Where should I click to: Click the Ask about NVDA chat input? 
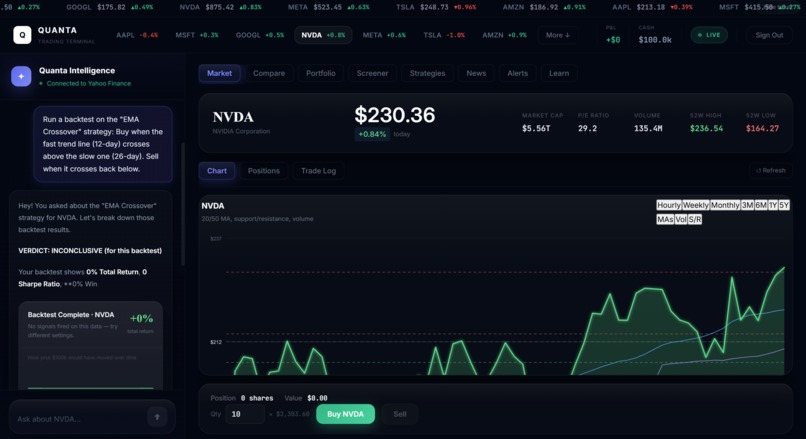[80, 419]
